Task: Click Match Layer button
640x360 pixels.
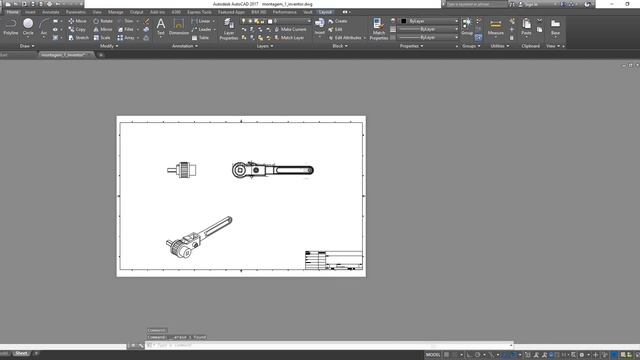Action: pos(289,38)
